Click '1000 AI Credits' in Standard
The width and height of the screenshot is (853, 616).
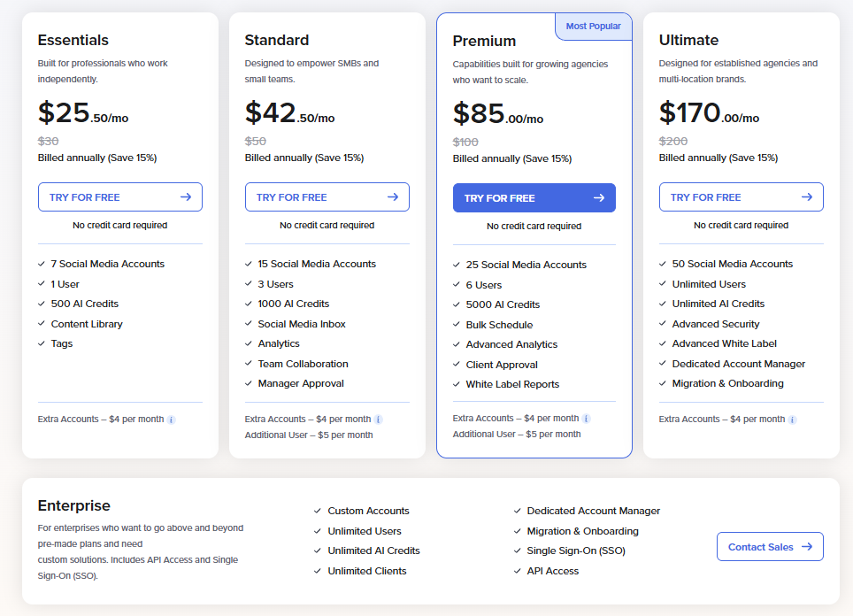pos(293,304)
